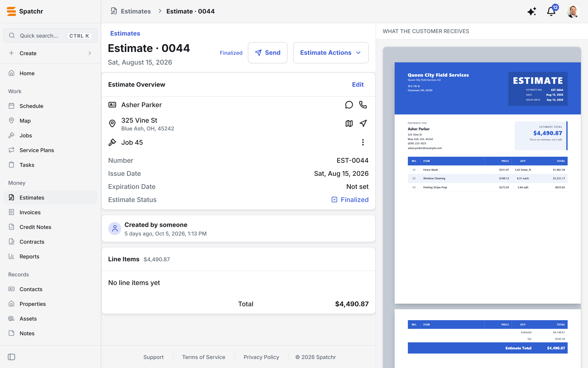Image resolution: width=588 pixels, height=368 pixels.
Task: Send the estimate
Action: (x=267, y=53)
